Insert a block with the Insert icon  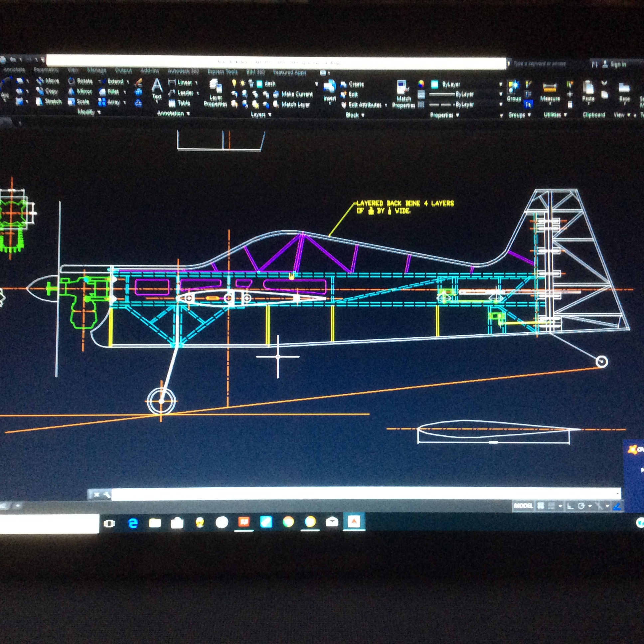(x=329, y=87)
